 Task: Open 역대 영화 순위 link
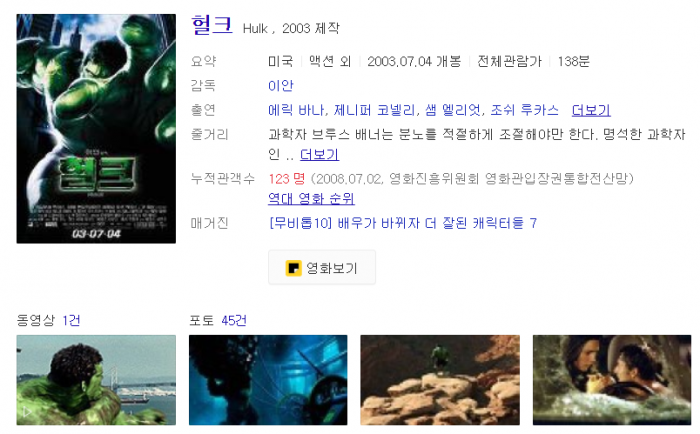[x=311, y=198]
